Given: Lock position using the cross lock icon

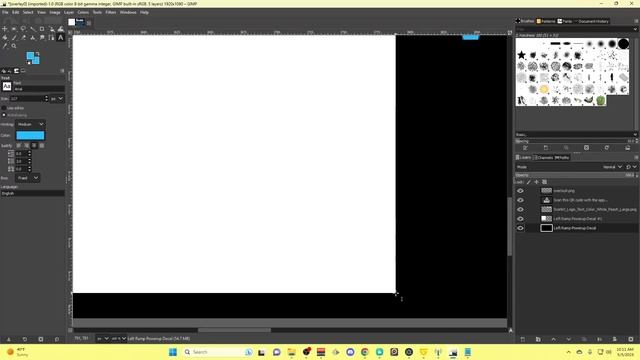Looking at the screenshot, I should click(536, 182).
